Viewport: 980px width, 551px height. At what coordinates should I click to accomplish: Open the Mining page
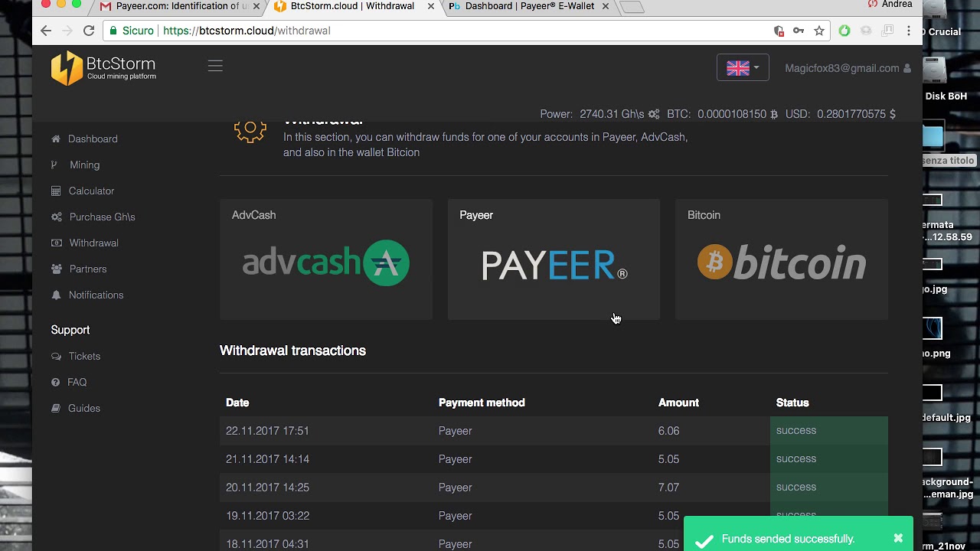(84, 165)
